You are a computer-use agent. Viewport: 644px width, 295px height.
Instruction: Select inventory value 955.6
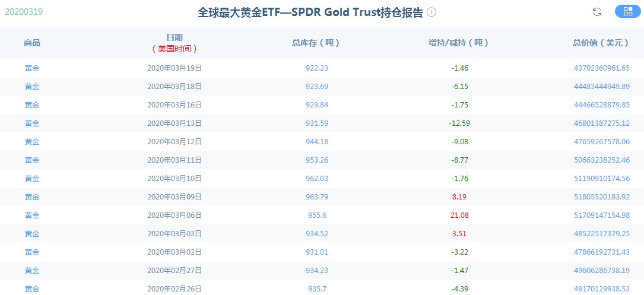coord(317,215)
